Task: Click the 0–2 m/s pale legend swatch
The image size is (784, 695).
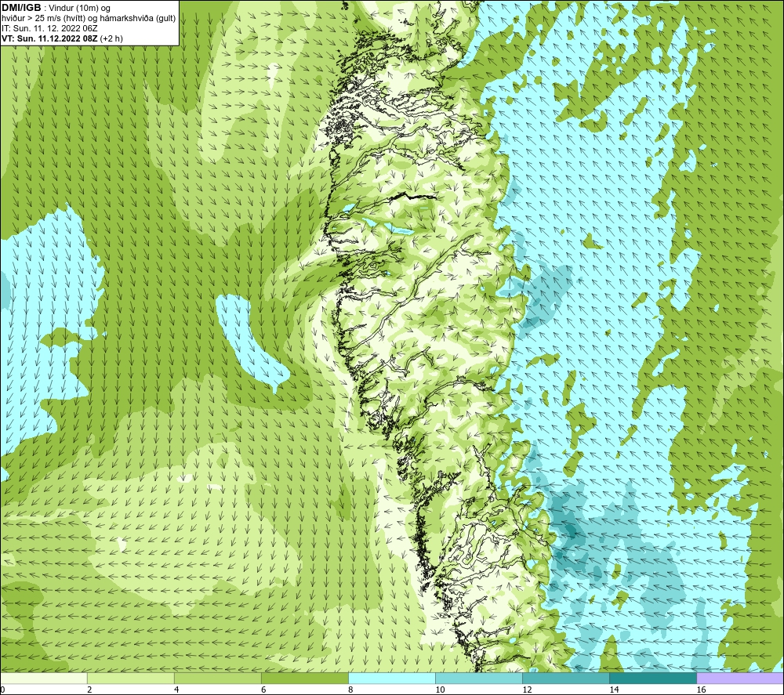Action: 44,679
